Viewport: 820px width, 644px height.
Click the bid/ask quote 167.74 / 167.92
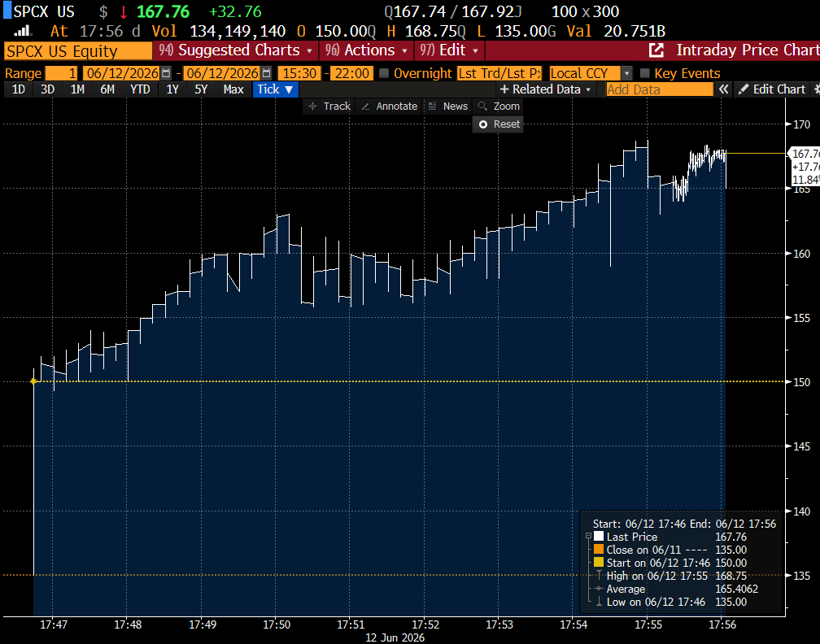453,11
